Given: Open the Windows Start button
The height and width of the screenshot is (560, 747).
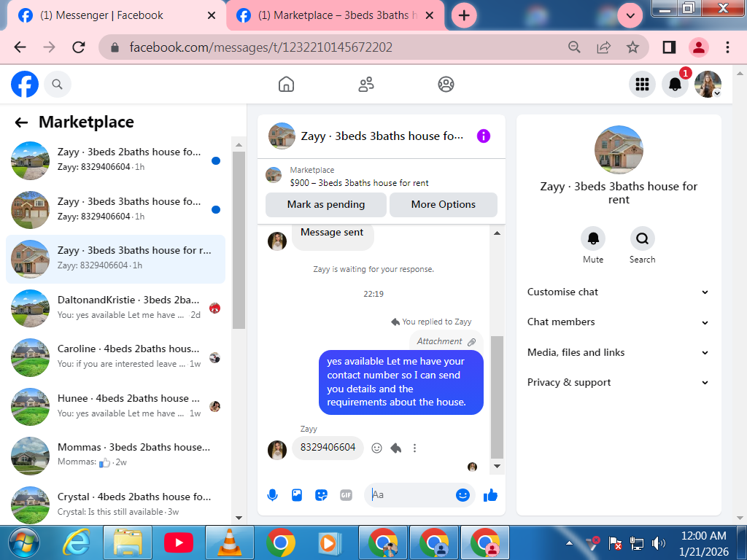Looking at the screenshot, I should [24, 542].
